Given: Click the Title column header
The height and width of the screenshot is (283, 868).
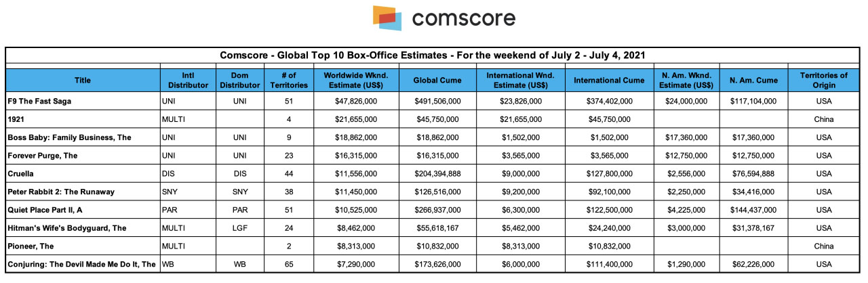Looking at the screenshot, I should [83, 81].
